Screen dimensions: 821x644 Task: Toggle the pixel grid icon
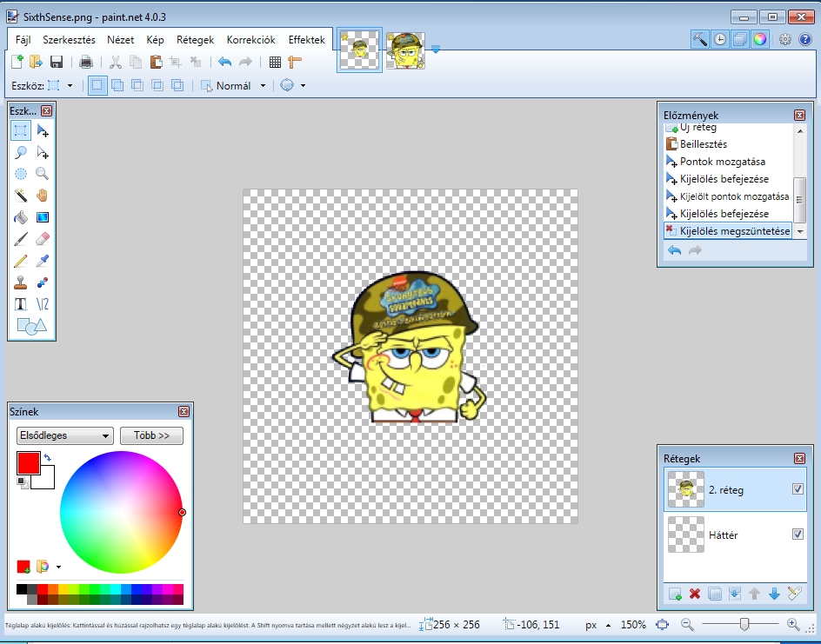pos(275,62)
